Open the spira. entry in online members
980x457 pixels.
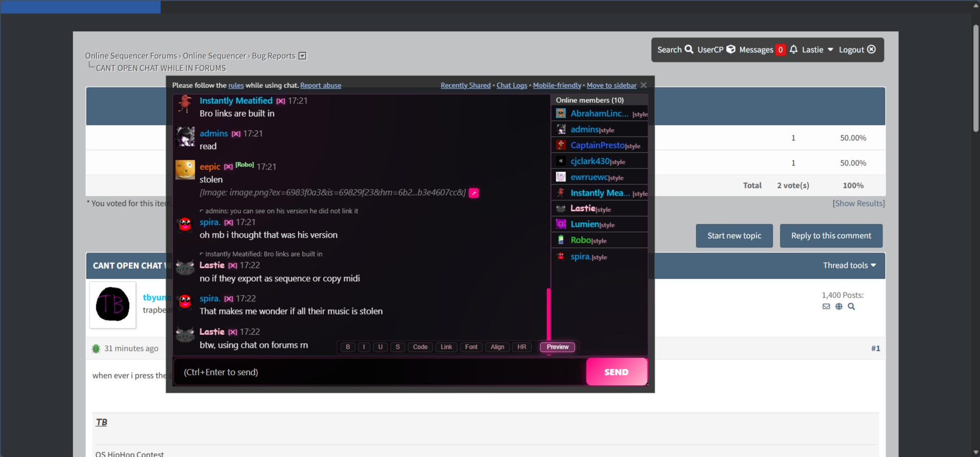point(581,256)
